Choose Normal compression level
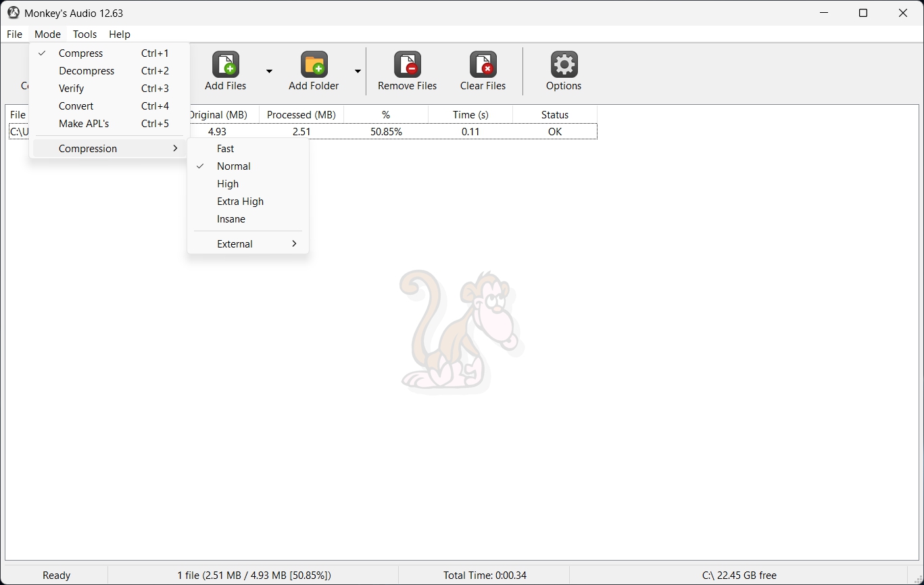 point(248,166)
